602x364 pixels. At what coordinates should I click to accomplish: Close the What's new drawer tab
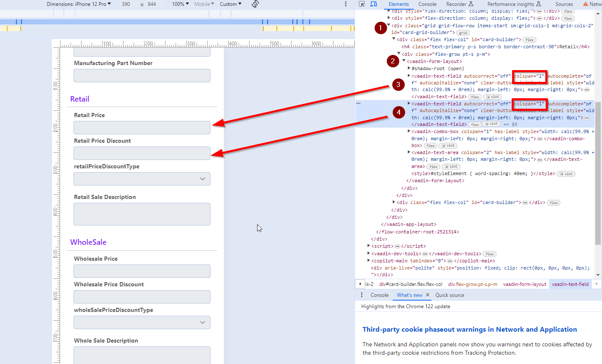click(428, 295)
